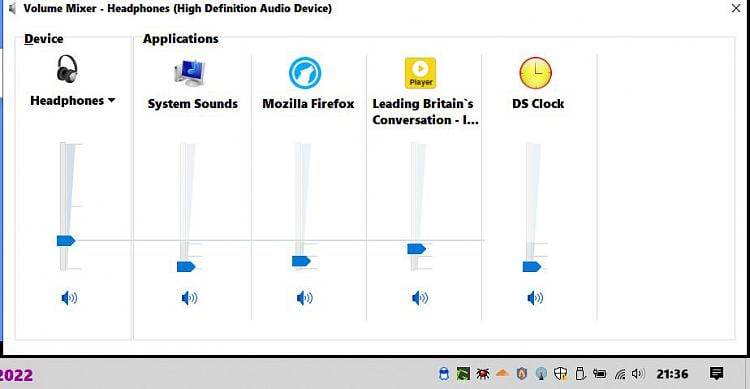Screen dimensions: 750x389
Task: Mute the Headphones device volume
Action: click(69, 298)
